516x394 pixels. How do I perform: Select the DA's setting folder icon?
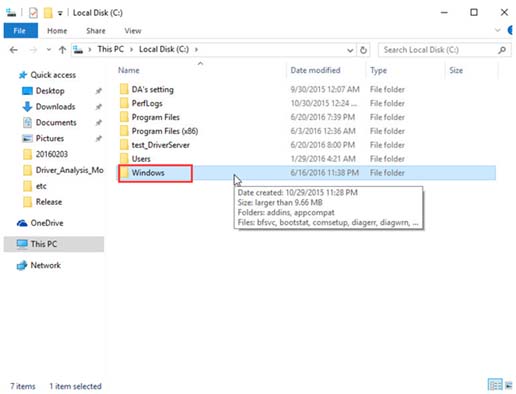click(124, 89)
